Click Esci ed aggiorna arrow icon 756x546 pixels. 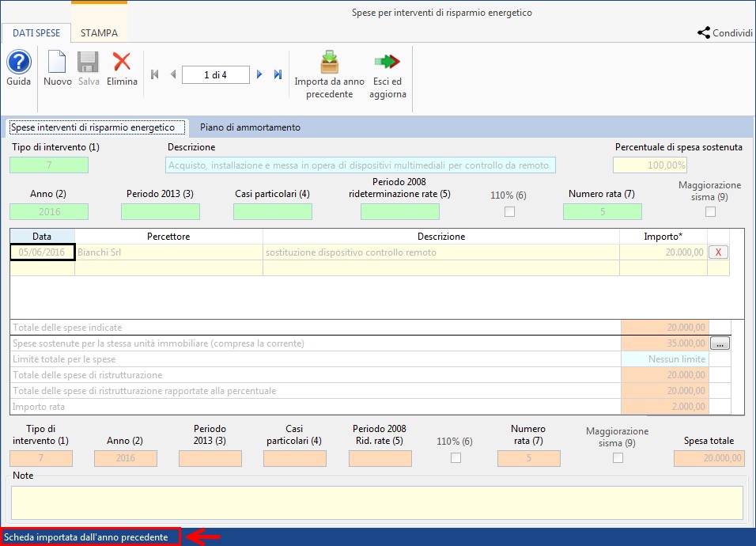coord(387,62)
